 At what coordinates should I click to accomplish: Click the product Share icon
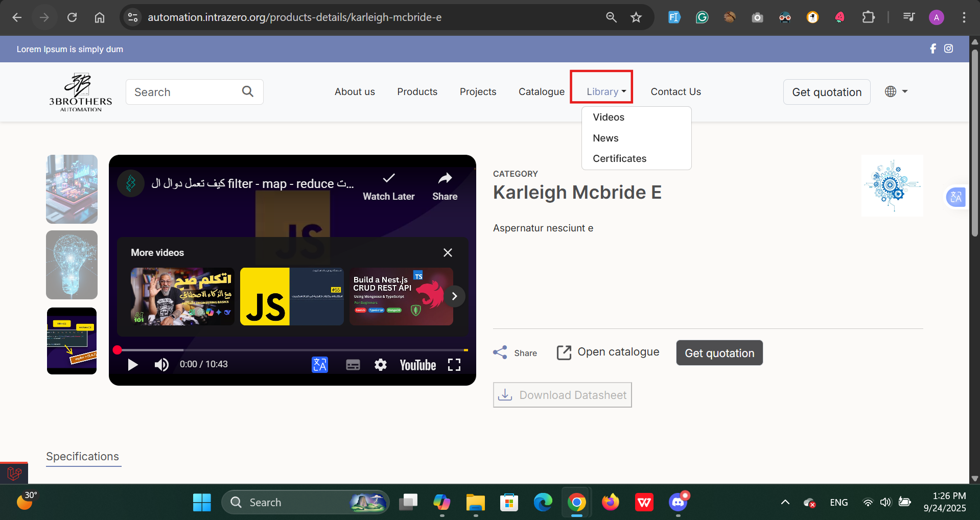point(500,352)
